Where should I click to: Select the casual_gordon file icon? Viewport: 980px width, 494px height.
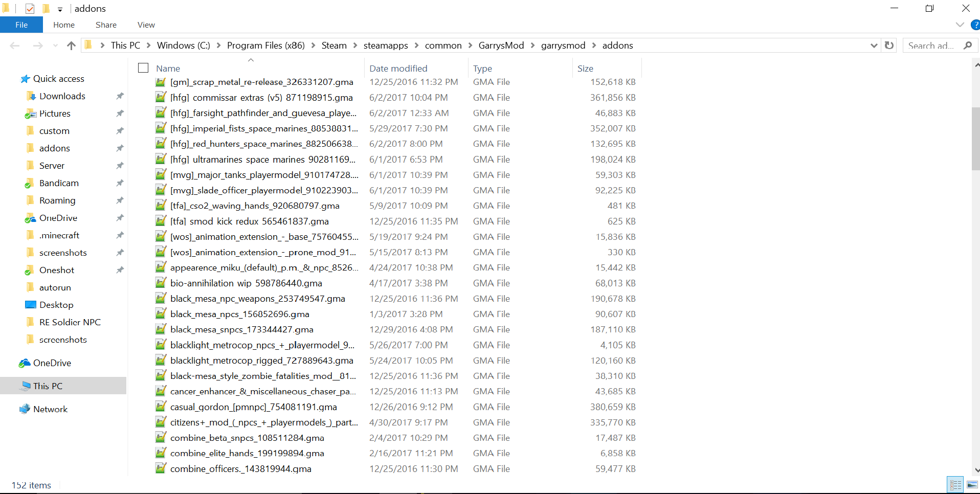(x=161, y=407)
